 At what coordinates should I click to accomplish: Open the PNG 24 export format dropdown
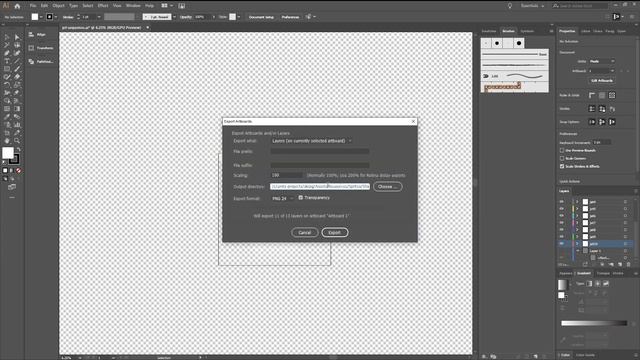click(x=283, y=198)
